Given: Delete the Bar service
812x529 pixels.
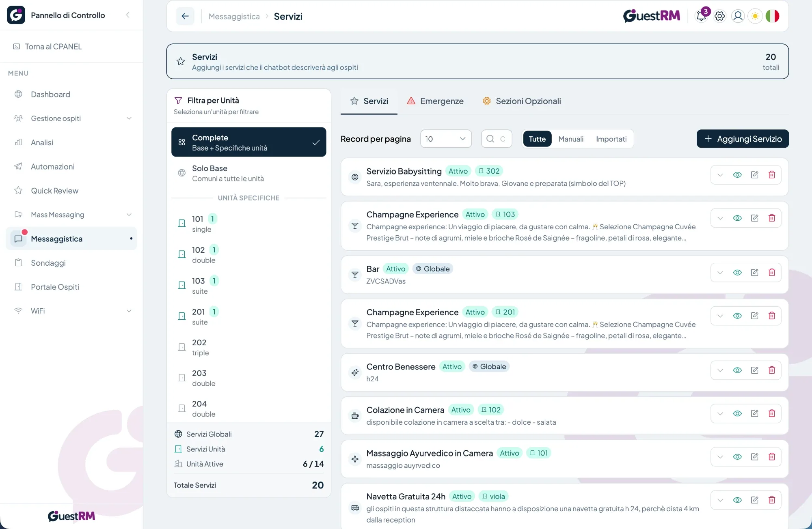Looking at the screenshot, I should [x=772, y=273].
